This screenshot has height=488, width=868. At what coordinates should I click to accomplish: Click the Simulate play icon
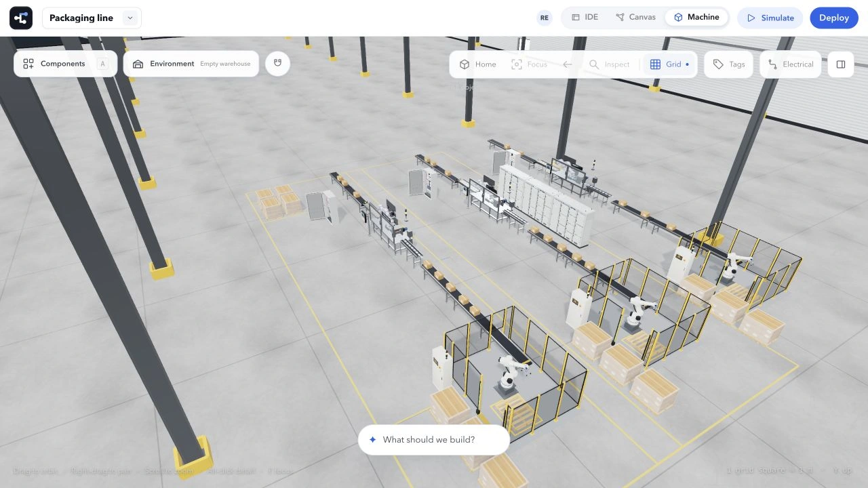pos(751,18)
